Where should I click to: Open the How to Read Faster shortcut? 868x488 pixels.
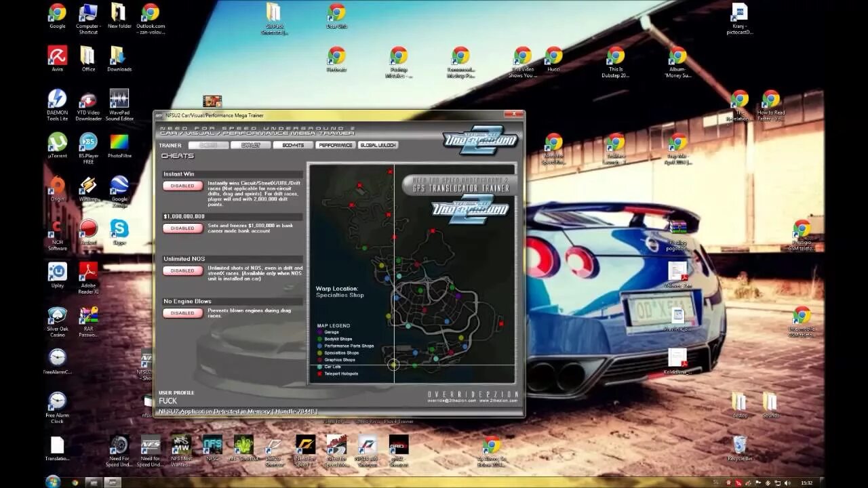pos(771,105)
